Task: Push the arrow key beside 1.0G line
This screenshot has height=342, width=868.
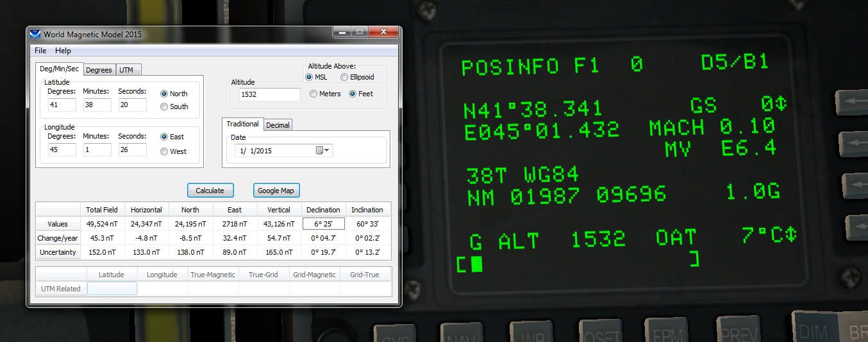Action: (x=855, y=185)
